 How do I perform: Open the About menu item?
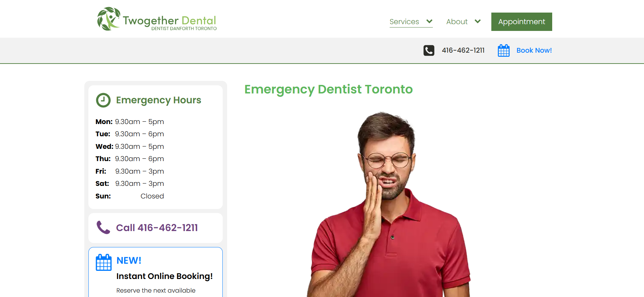pyautogui.click(x=457, y=22)
